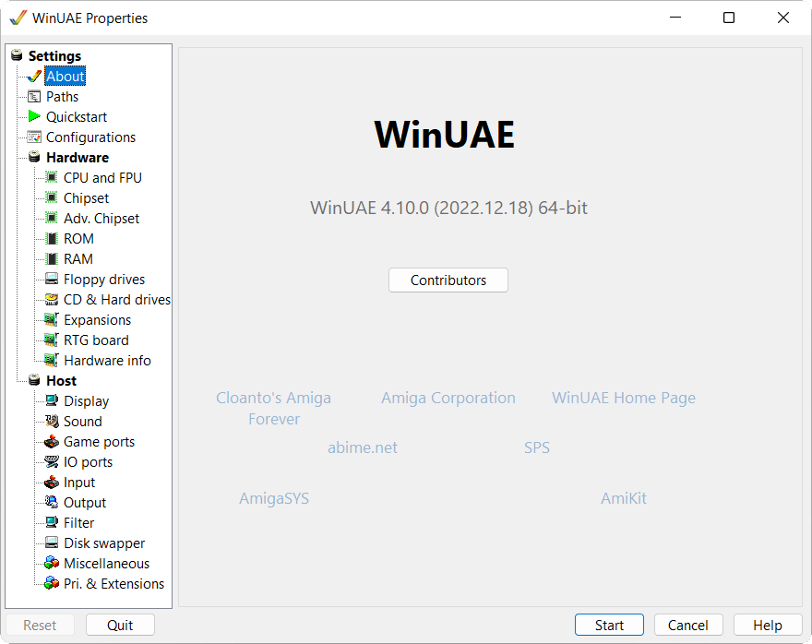The image size is (812, 644).
Task: Click the RTG board icon
Action: point(52,340)
